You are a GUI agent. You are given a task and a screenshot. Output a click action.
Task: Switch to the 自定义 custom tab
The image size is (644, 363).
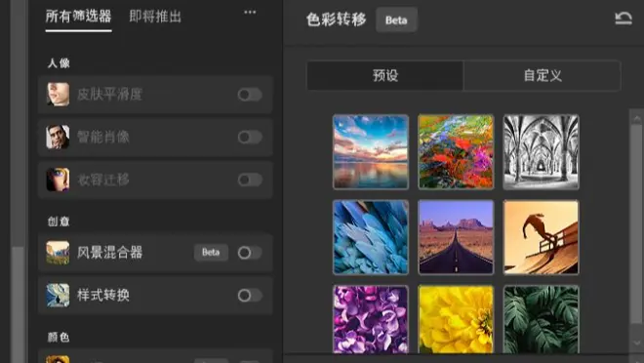pyautogui.click(x=543, y=75)
